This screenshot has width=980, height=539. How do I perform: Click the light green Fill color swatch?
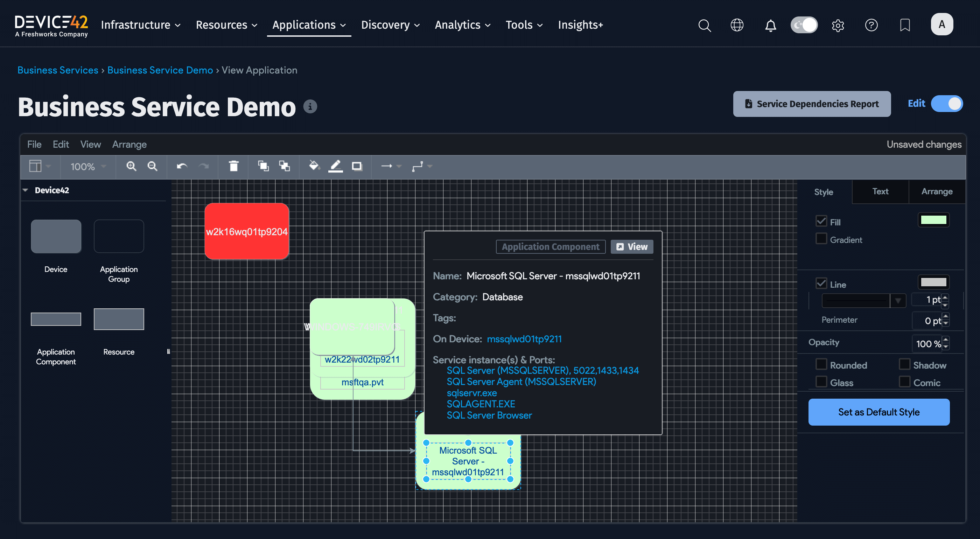point(933,220)
